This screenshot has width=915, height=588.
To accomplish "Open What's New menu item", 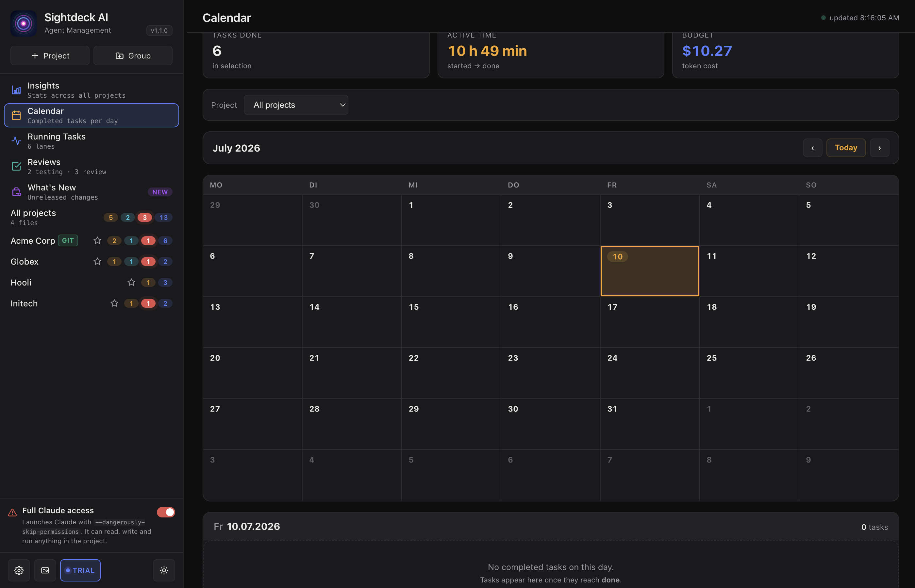I will coord(91,192).
